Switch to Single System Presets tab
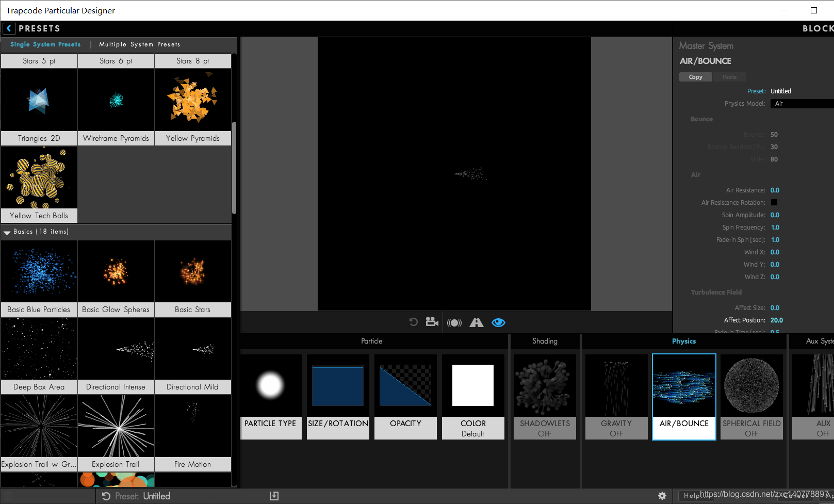834x504 pixels. click(x=45, y=44)
